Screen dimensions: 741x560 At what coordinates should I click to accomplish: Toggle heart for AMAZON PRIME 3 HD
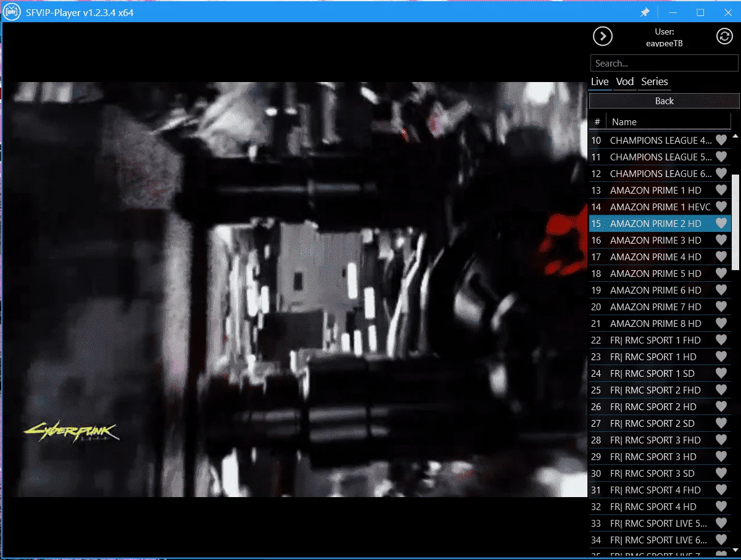721,240
